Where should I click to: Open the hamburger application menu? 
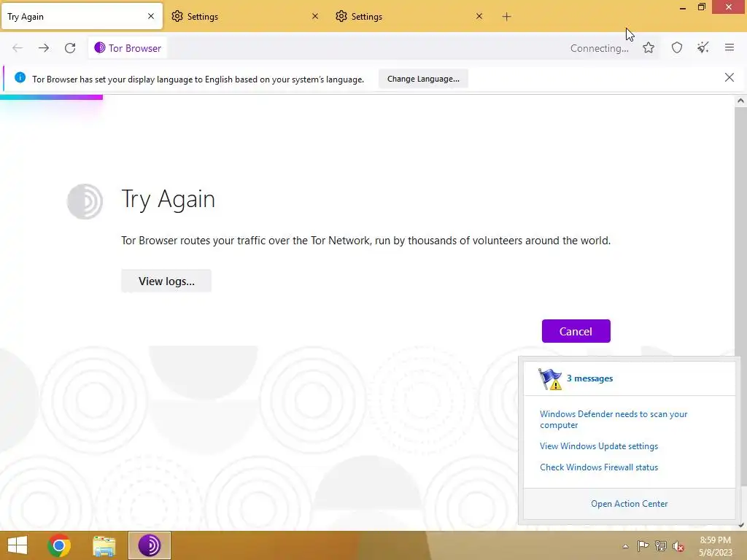coord(729,47)
